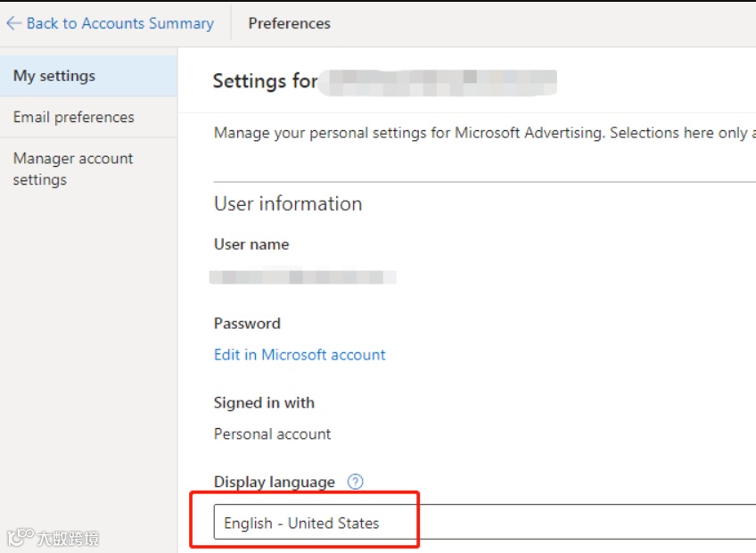Screen dimensions: 756x553
Task: Click the Password label
Action: point(247,324)
